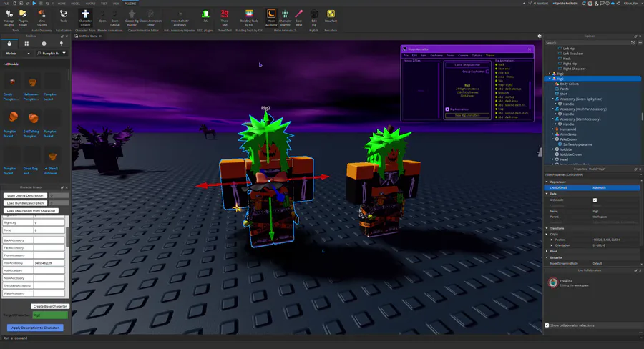Open the MODEL ribbon tab
This screenshot has height=349, width=644.
tap(76, 4)
